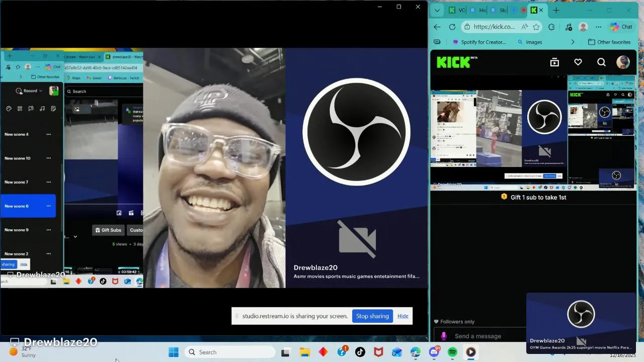Click Gift Subs button in captured window
The width and height of the screenshot is (644, 362).
coord(108,230)
